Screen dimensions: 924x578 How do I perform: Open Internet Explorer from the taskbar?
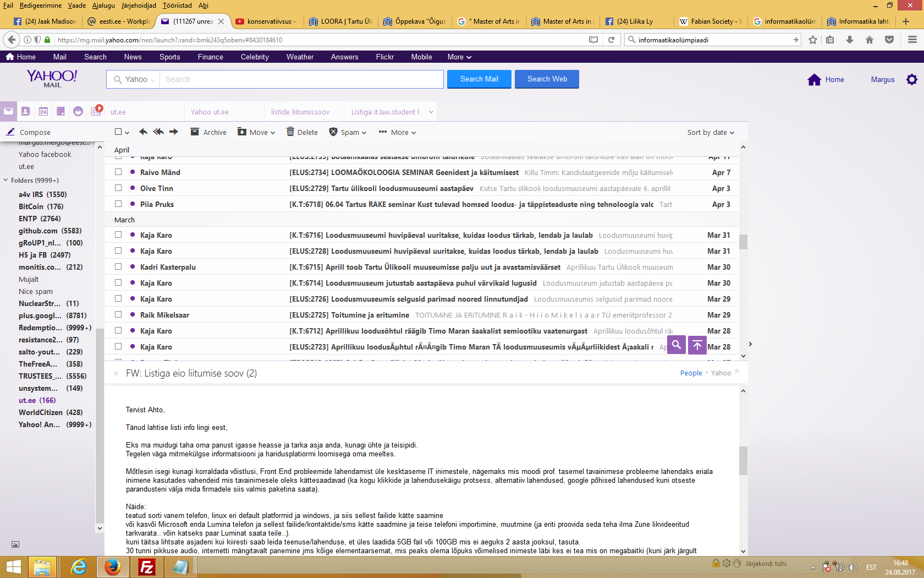[x=79, y=566]
